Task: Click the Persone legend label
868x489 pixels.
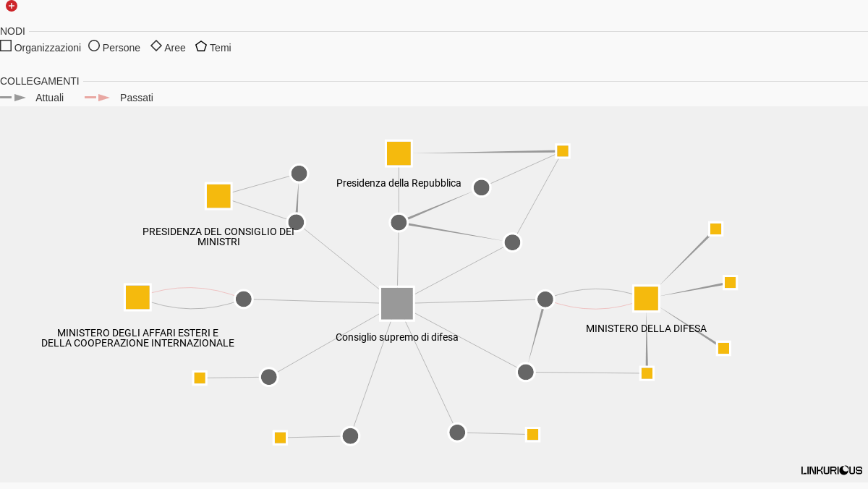Action: (x=122, y=48)
